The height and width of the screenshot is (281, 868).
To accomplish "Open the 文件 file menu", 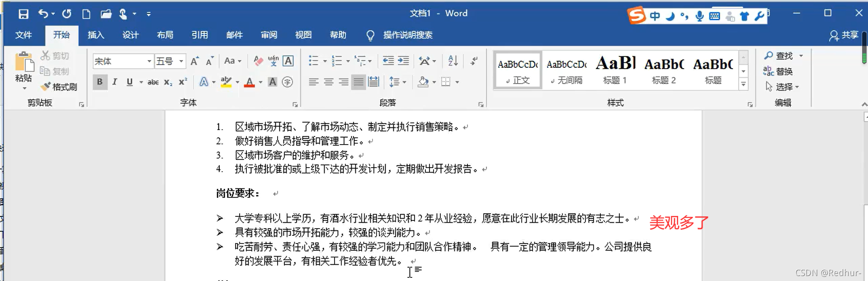I will pos(24,35).
